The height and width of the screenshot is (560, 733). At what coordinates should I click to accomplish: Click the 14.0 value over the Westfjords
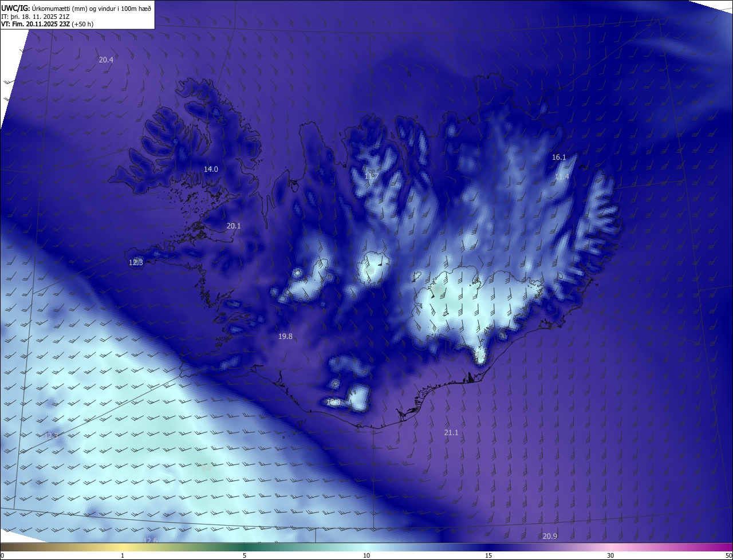point(211,169)
